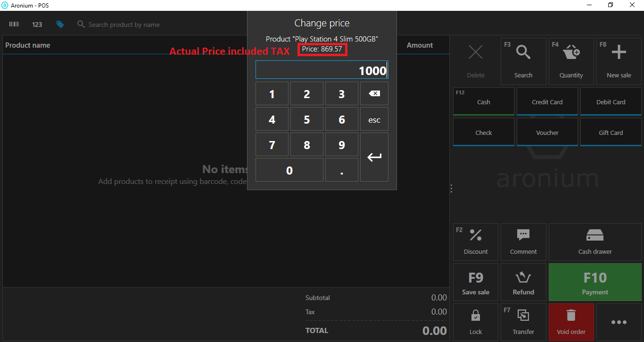Add a Comment to the sale
Image resolution: width=644 pixels, height=342 pixels.
click(x=523, y=242)
